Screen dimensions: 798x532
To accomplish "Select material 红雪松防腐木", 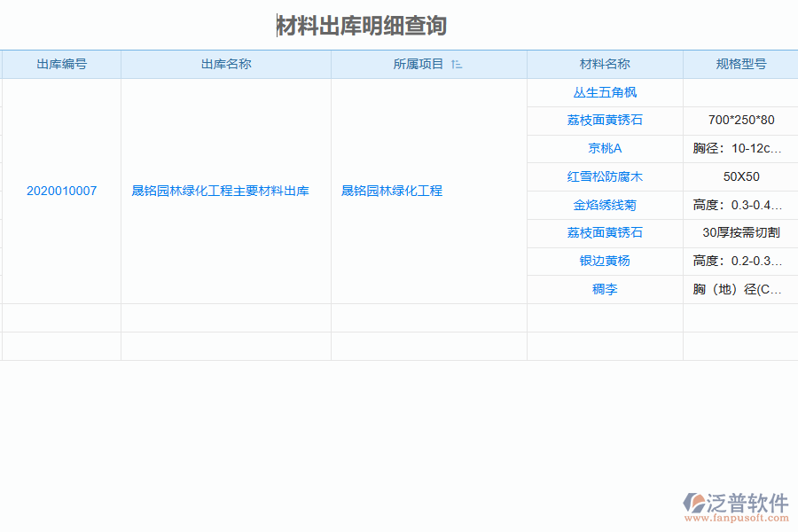I will [606, 176].
